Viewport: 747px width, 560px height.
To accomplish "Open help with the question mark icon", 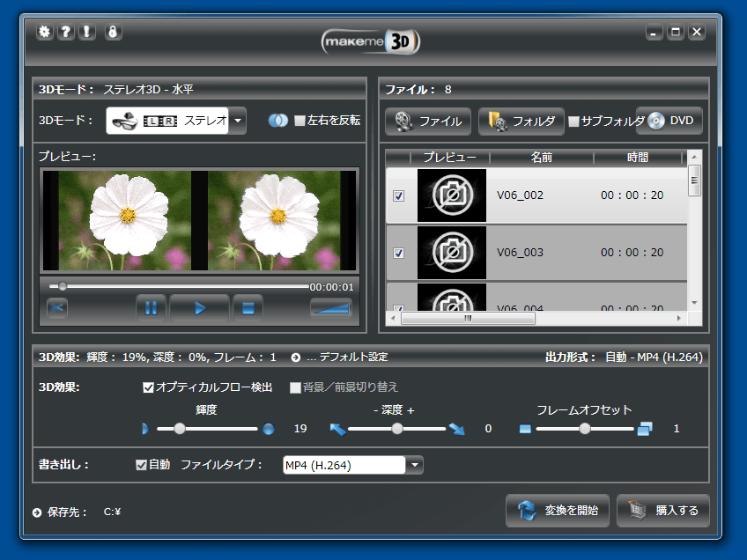I will [66, 32].
